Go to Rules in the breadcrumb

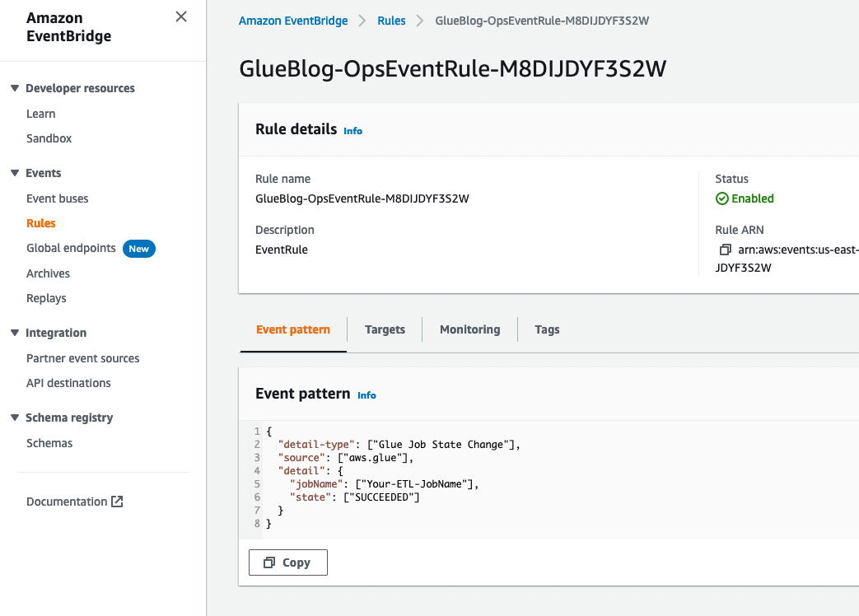pyautogui.click(x=391, y=21)
